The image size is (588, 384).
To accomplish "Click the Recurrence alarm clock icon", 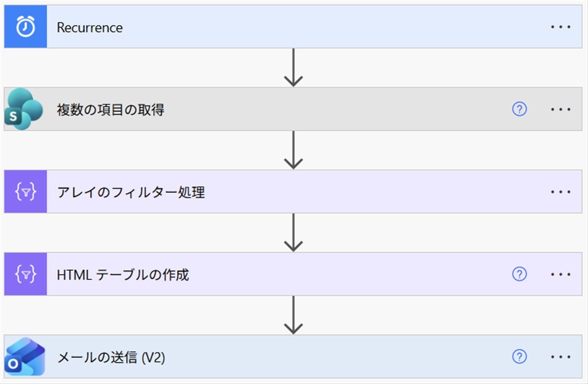I will (x=25, y=27).
